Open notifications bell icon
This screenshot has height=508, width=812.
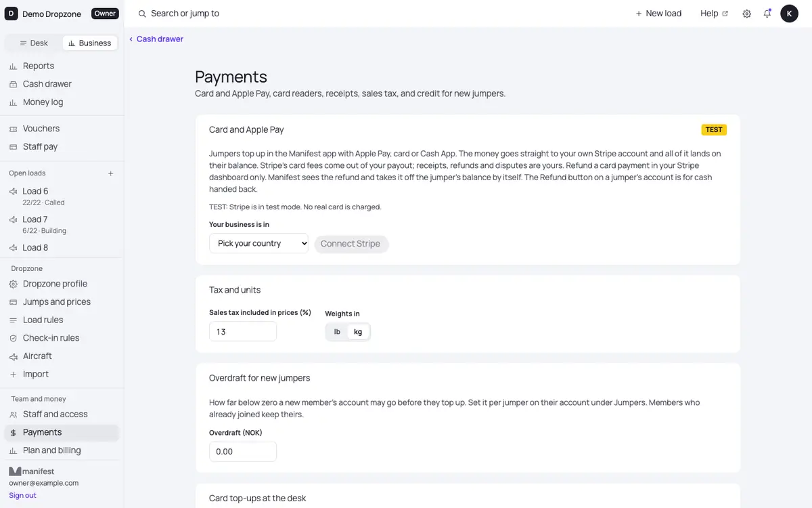[x=767, y=14]
